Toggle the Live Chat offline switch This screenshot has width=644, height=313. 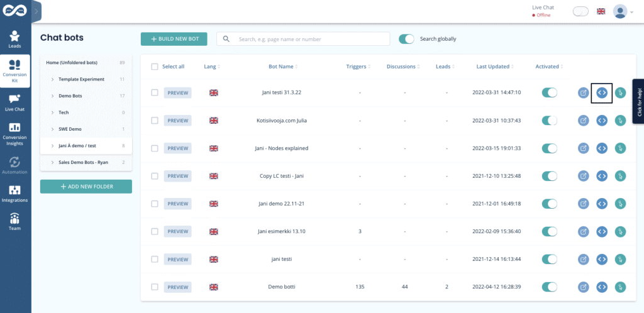point(580,11)
